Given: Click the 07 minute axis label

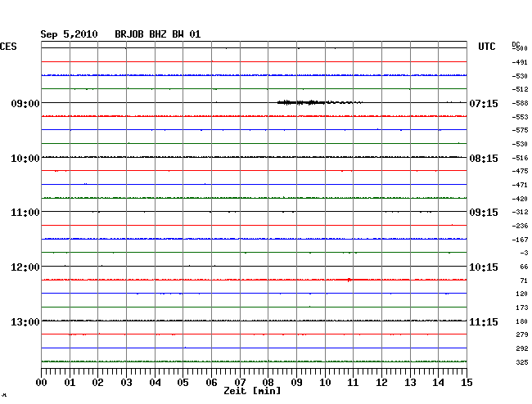Looking at the screenshot, I should 240,383.
